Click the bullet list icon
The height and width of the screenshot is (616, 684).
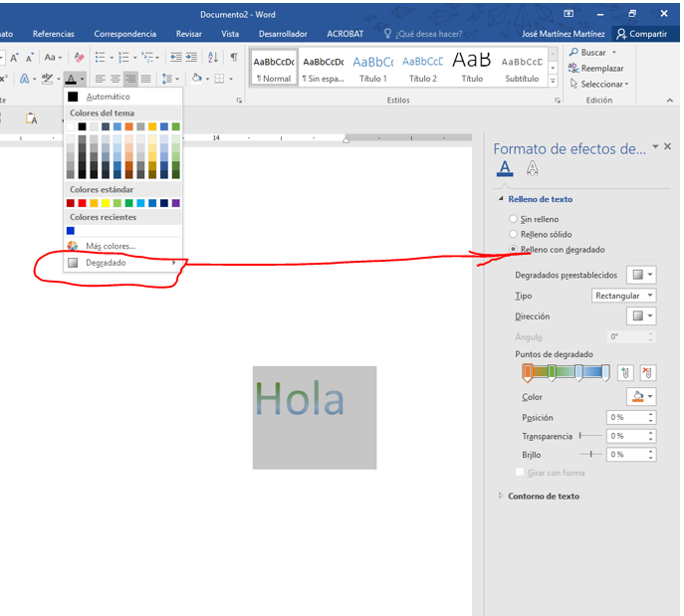coord(101,57)
